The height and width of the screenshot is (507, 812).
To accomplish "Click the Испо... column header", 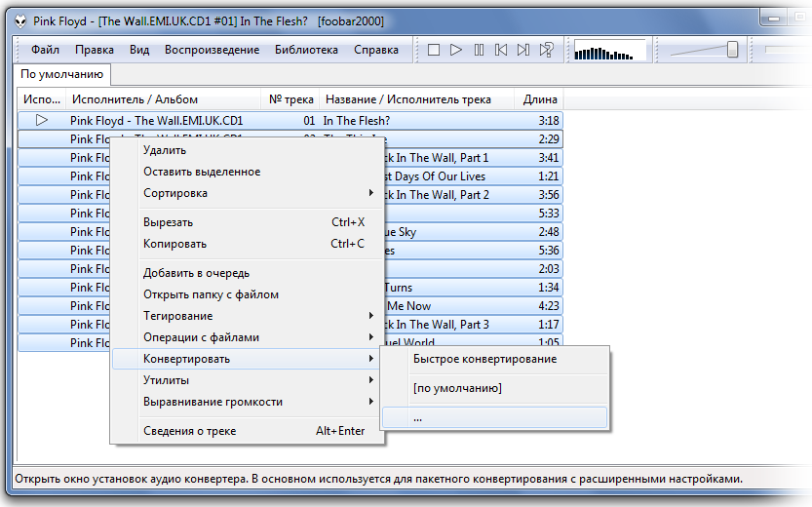I will tap(41, 99).
